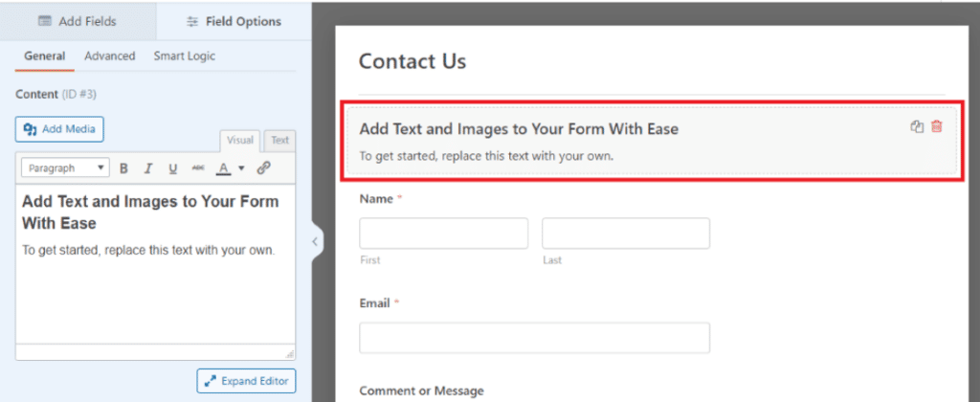980x402 pixels.
Task: Open the Advanced tab
Action: (109, 56)
